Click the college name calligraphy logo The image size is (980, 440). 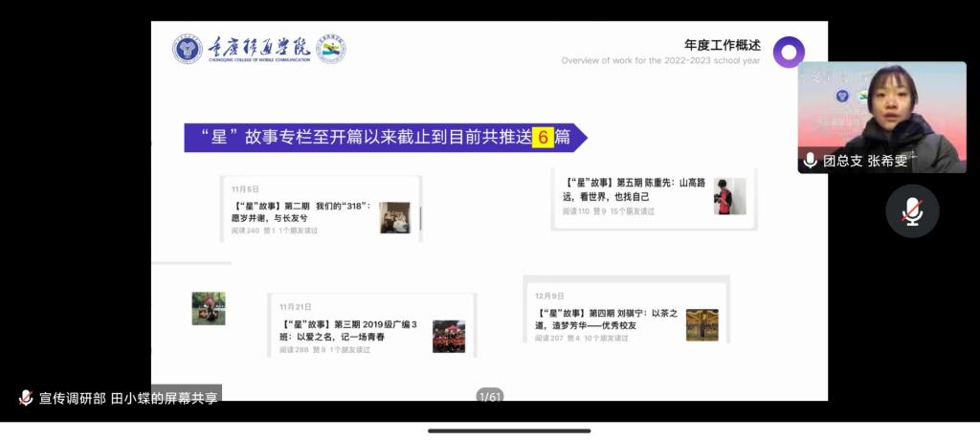coord(258,49)
